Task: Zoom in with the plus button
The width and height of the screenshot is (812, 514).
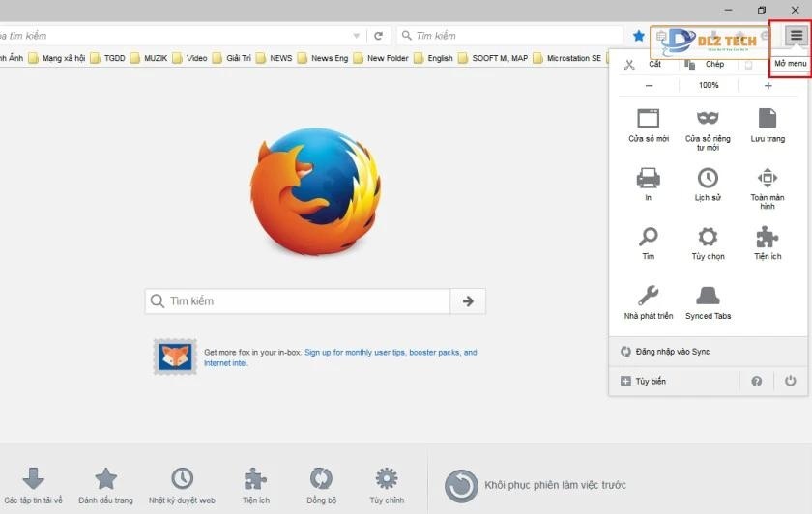Action: coord(768,86)
